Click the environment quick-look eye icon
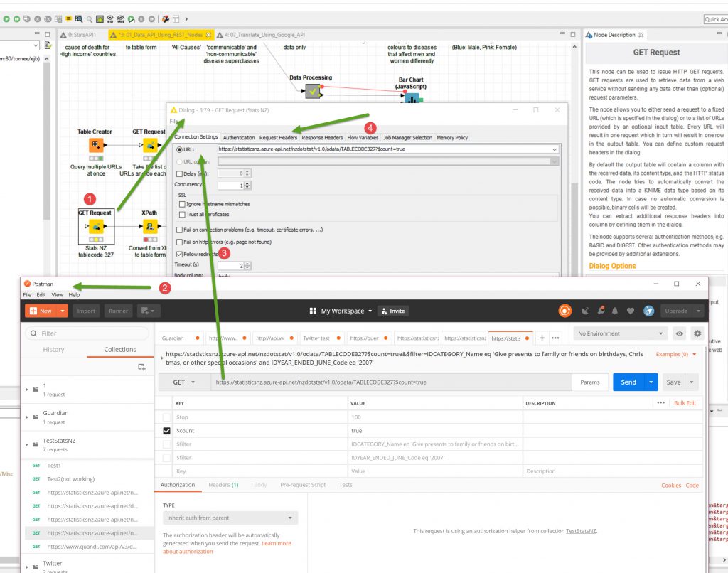 680,333
